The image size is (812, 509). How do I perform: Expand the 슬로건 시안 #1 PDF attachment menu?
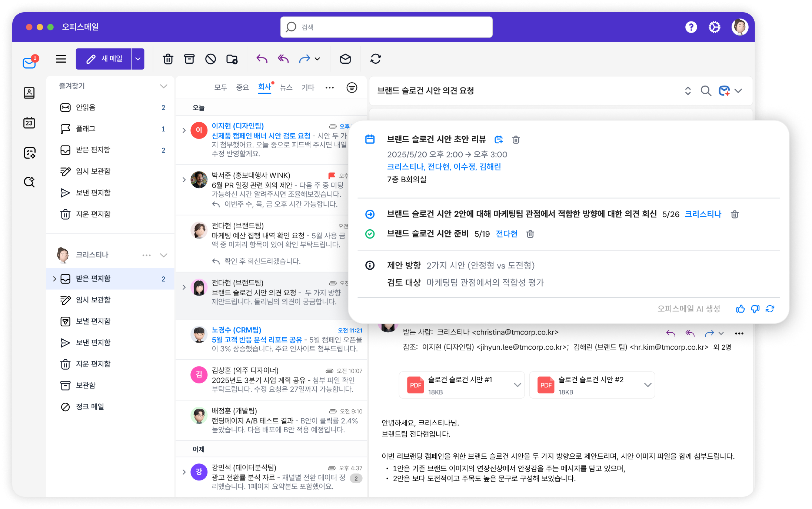click(517, 385)
